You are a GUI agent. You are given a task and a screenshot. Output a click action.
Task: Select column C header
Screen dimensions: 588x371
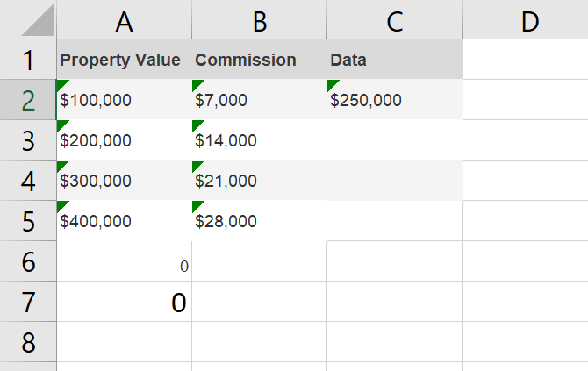coord(395,19)
